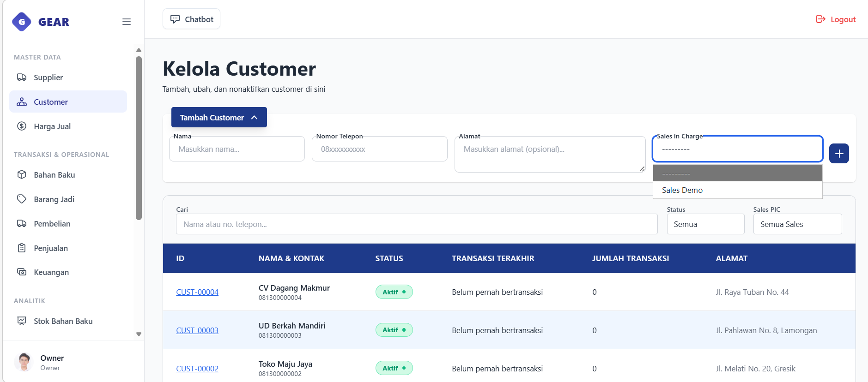Screen dimensions: 868x382
Task: Open the Status filter dropdown
Action: pos(705,224)
